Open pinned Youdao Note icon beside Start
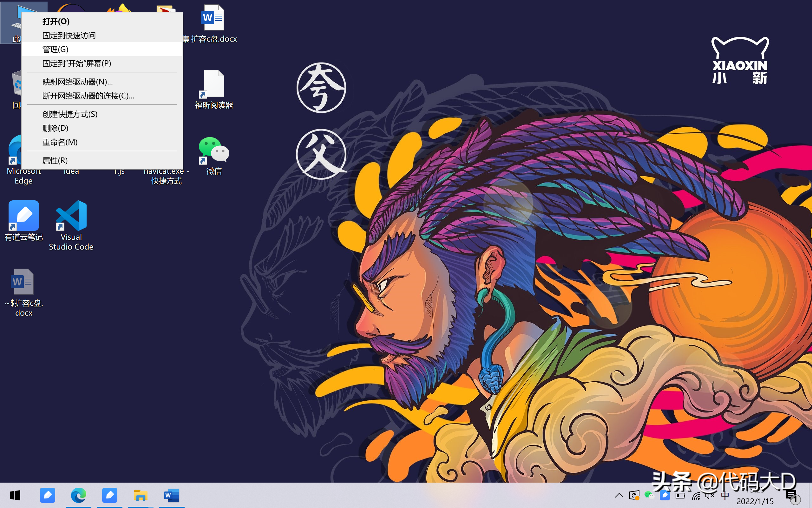The image size is (812, 508). [x=47, y=495]
